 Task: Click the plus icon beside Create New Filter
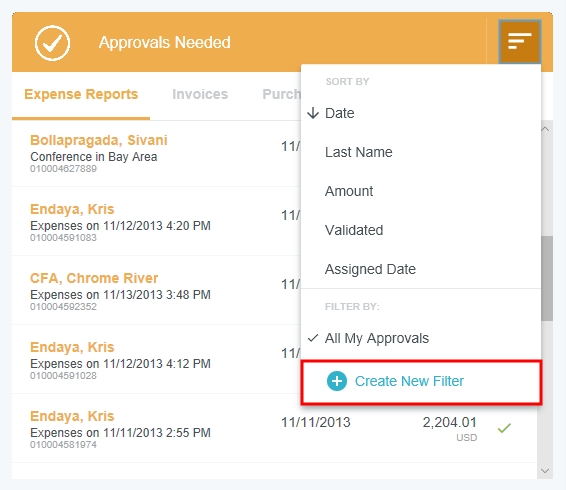pos(336,381)
